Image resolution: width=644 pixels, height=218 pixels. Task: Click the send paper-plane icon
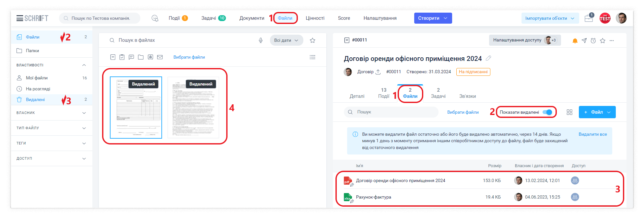tap(584, 40)
